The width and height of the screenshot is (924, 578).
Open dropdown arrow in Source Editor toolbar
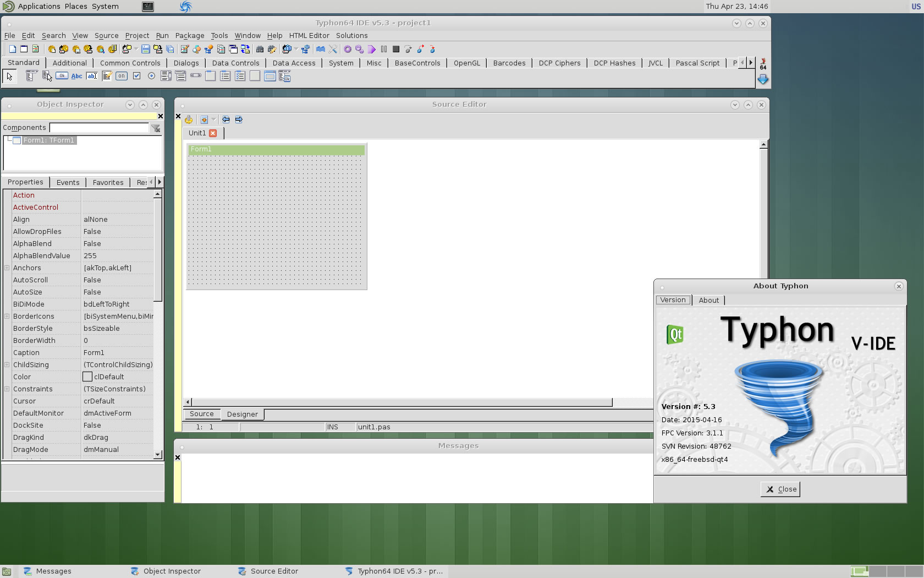[x=213, y=119]
